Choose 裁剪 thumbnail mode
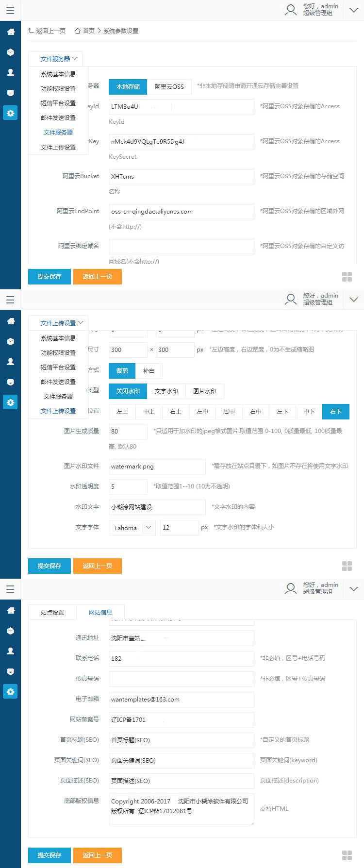 point(122,370)
